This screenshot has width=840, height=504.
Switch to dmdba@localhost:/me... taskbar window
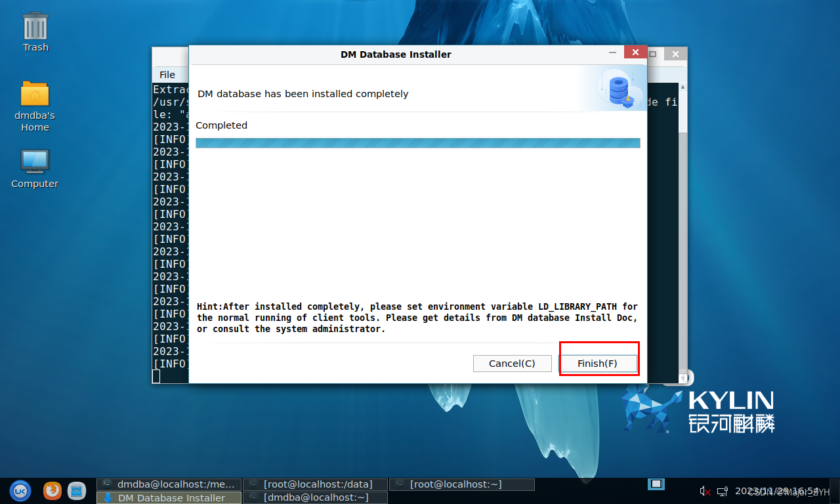169,484
